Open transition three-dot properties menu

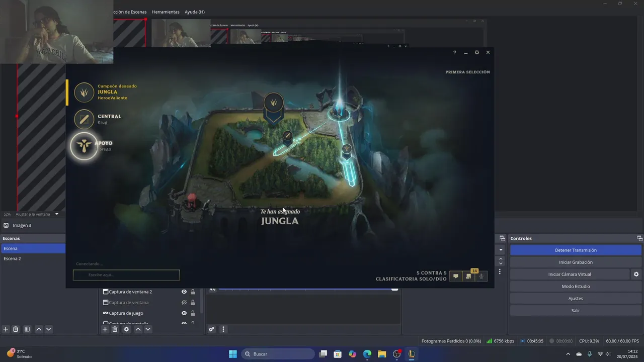coord(500,271)
